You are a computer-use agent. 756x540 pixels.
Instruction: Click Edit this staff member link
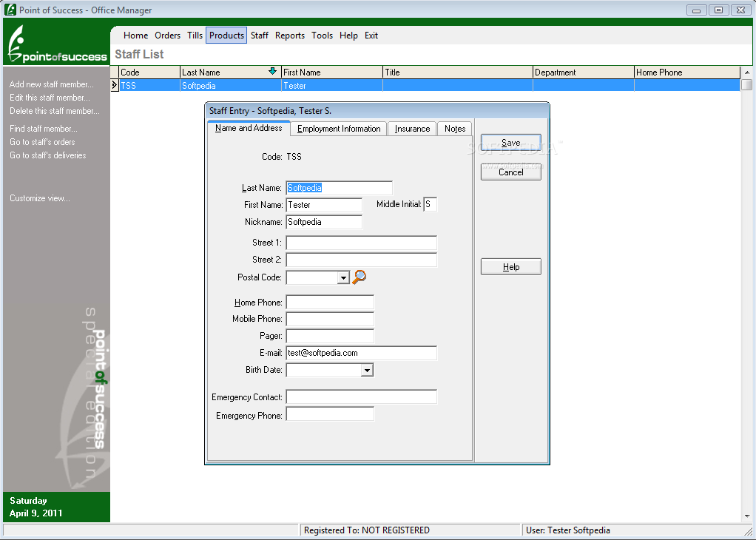click(50, 98)
